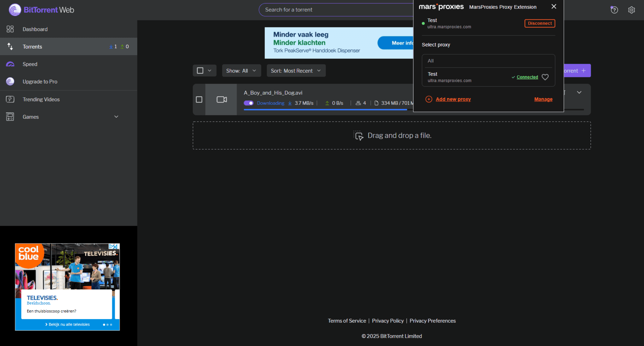
Task: Select the Torrents sidebar item
Action: 68,47
